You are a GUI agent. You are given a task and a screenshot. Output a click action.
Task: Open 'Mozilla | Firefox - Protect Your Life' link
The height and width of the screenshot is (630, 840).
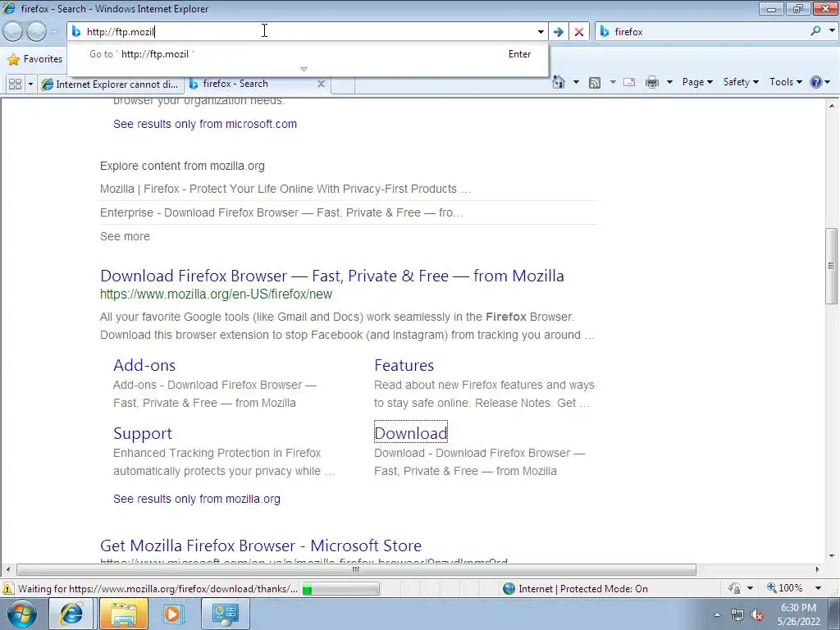[x=285, y=189]
